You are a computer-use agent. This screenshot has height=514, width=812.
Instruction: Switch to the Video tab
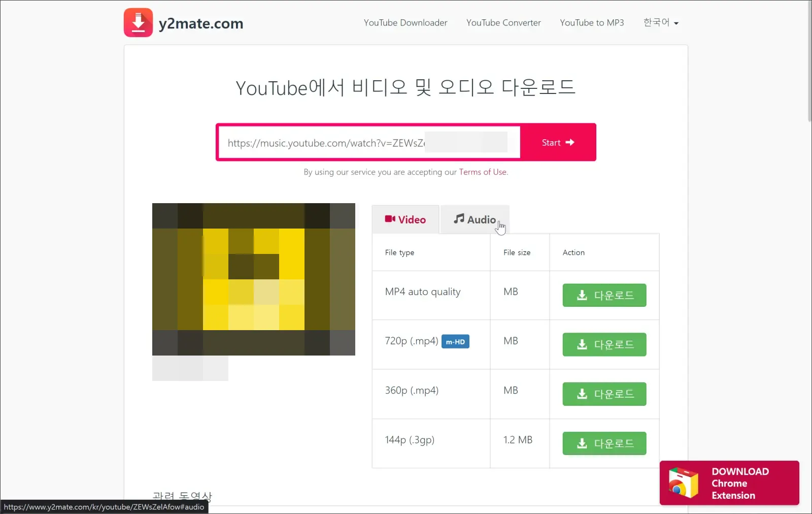pos(405,219)
